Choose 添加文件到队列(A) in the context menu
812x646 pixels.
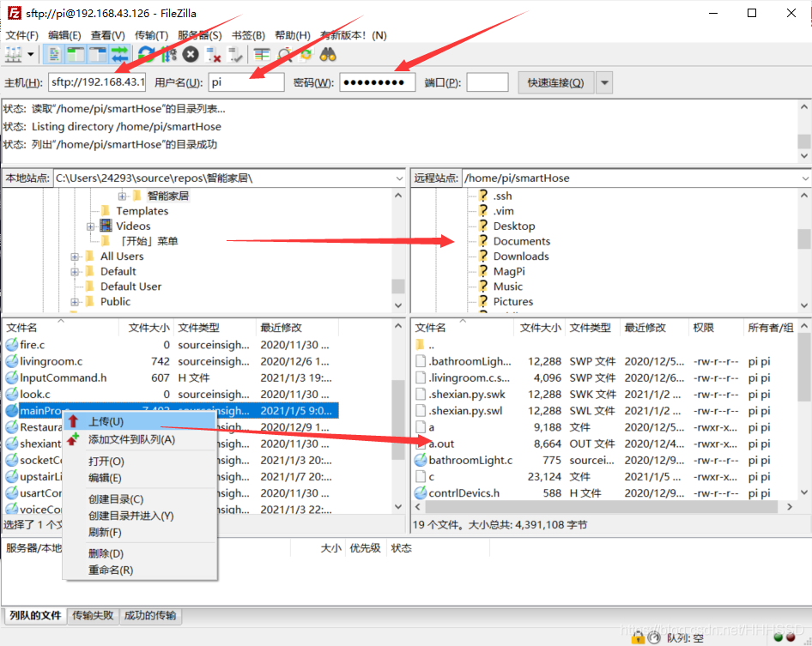(139, 439)
